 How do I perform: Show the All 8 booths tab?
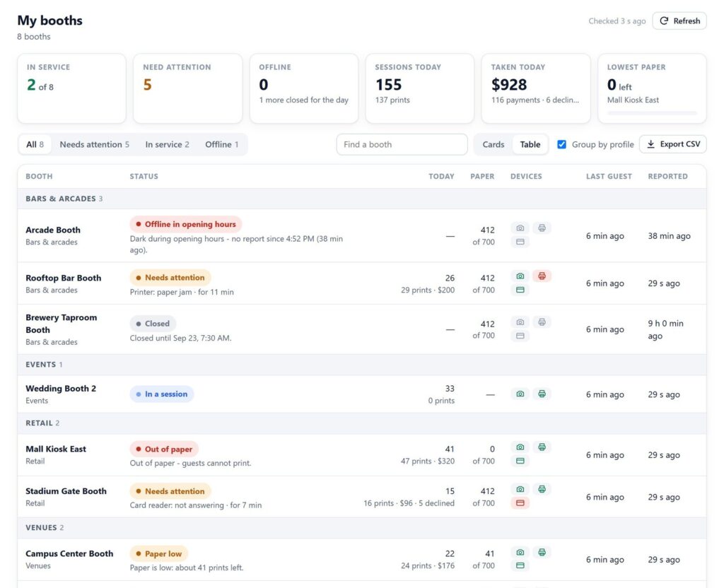(35, 144)
